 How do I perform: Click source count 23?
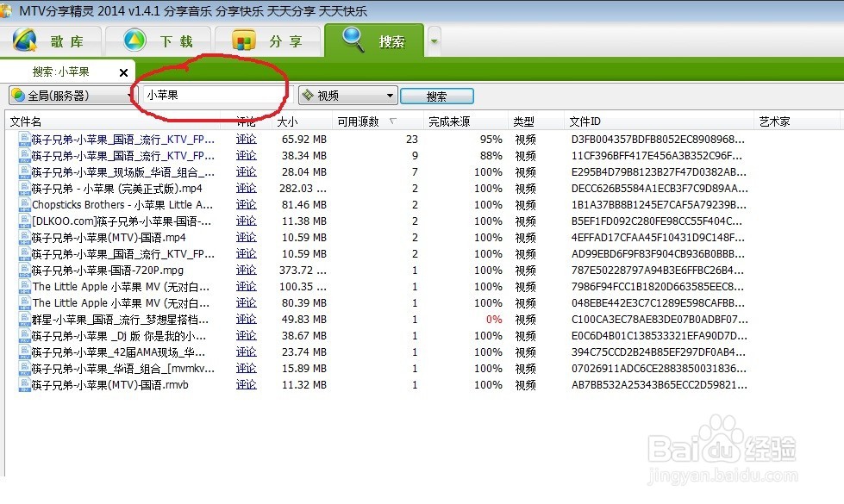click(412, 140)
